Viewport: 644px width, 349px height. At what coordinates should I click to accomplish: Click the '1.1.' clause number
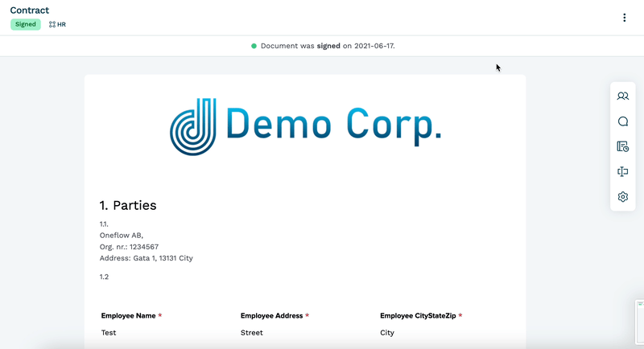pos(104,224)
